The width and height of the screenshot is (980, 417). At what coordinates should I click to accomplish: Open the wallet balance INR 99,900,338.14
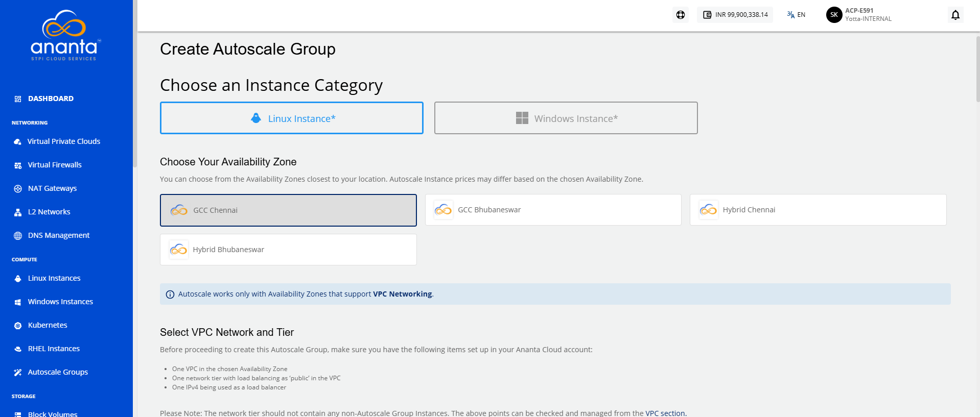coord(735,15)
